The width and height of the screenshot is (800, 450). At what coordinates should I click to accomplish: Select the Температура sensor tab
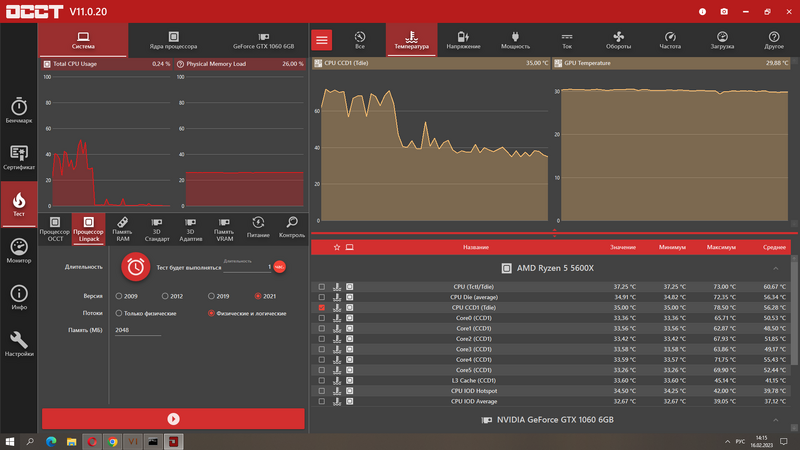pos(411,40)
